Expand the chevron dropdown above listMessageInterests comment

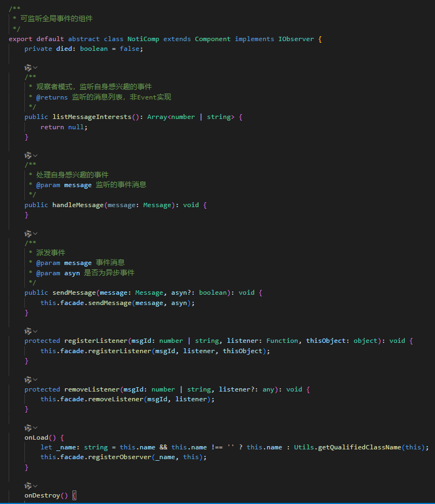(35, 68)
